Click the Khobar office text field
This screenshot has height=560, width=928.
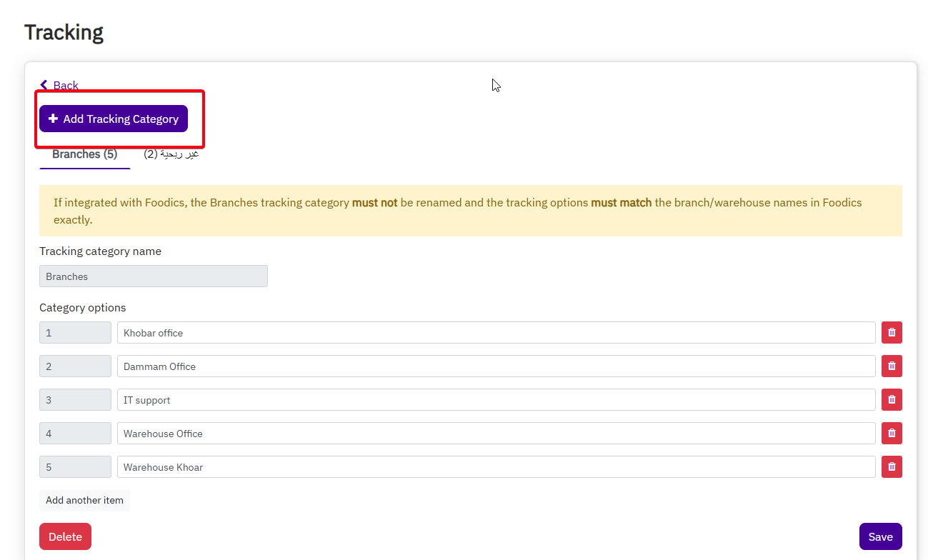point(496,333)
